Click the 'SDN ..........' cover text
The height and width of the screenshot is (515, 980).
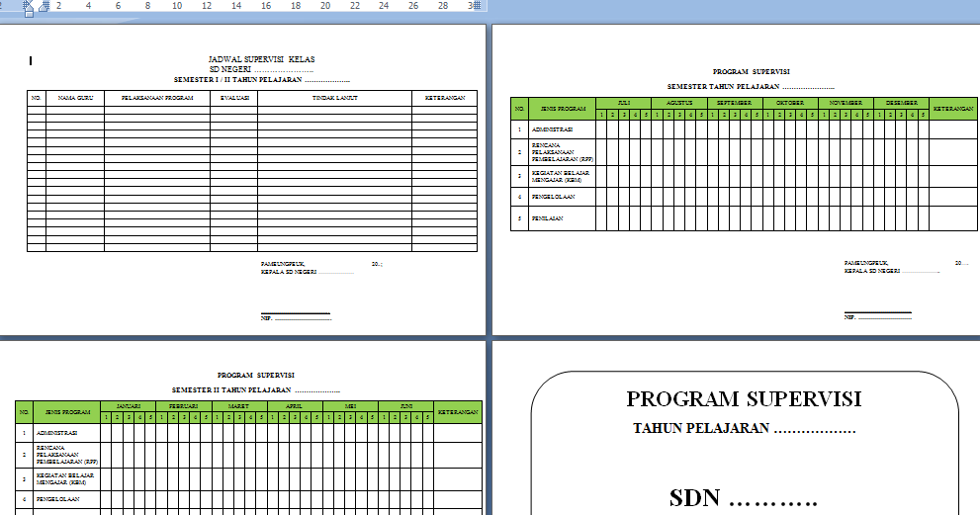pyautogui.click(x=743, y=499)
